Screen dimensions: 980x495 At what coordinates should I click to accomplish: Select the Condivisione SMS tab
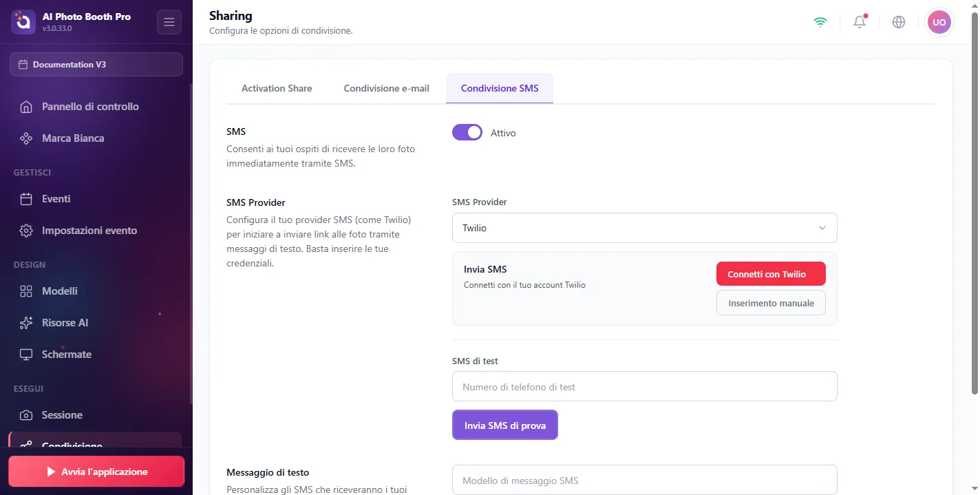pyautogui.click(x=500, y=88)
